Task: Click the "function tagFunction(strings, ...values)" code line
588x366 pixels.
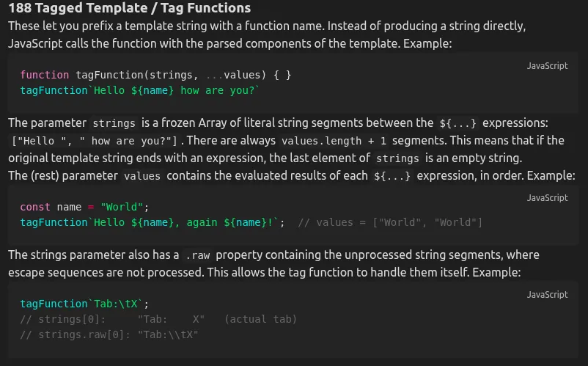Action: (x=156, y=75)
